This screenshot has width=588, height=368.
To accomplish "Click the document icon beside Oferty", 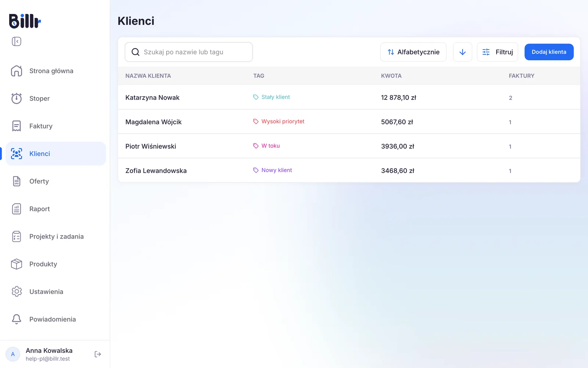I will pyautogui.click(x=17, y=181).
